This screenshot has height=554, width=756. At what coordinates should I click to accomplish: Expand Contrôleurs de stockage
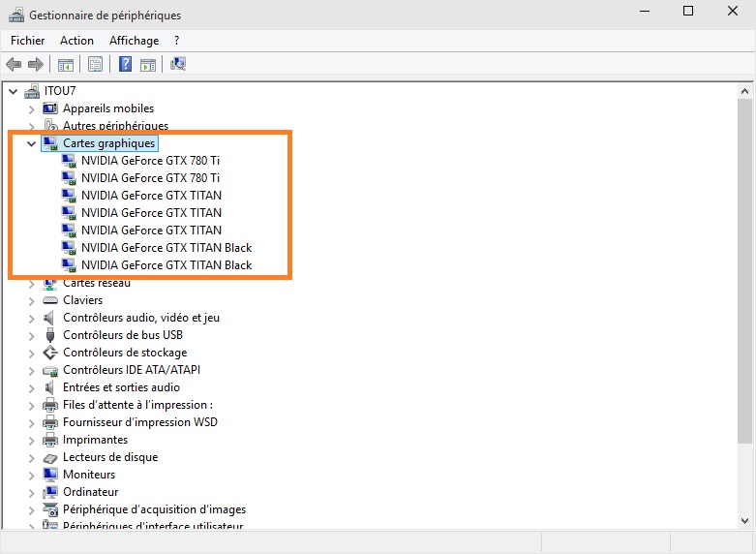(31, 353)
